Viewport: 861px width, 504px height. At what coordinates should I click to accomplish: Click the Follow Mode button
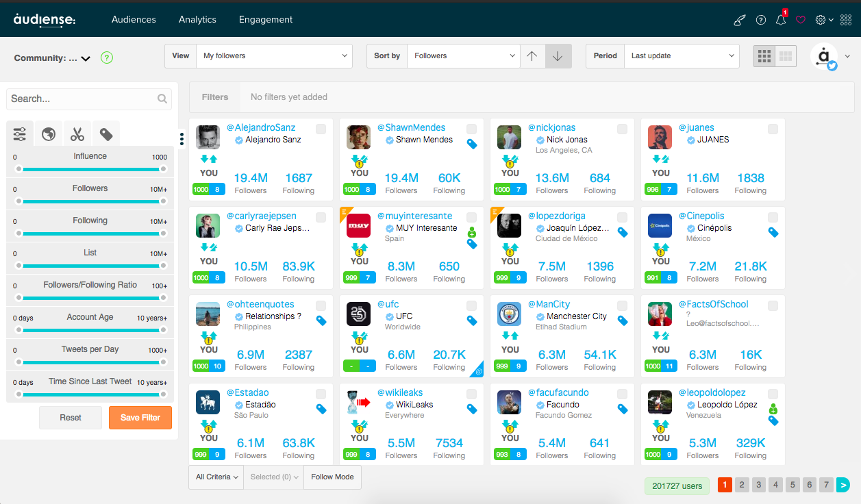click(x=333, y=477)
